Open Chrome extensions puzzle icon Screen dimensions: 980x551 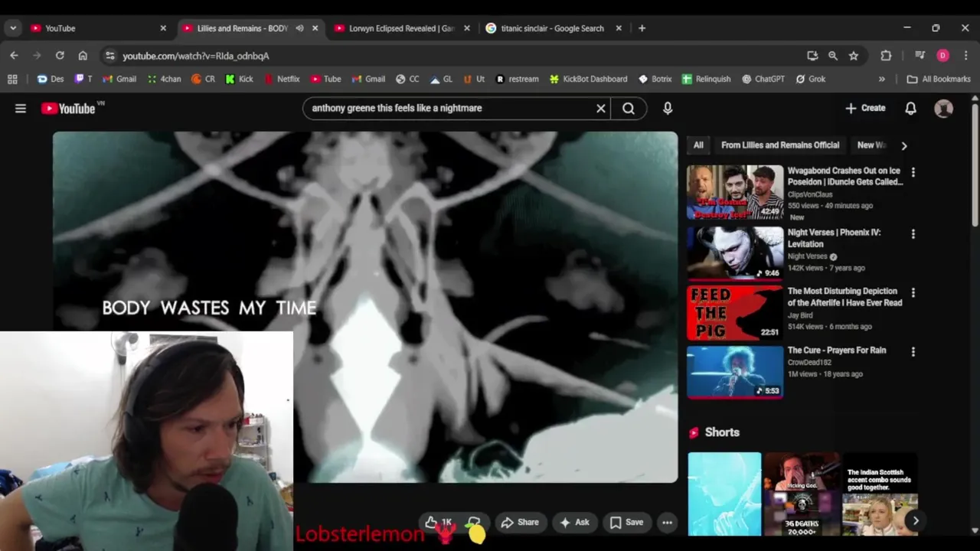point(886,56)
